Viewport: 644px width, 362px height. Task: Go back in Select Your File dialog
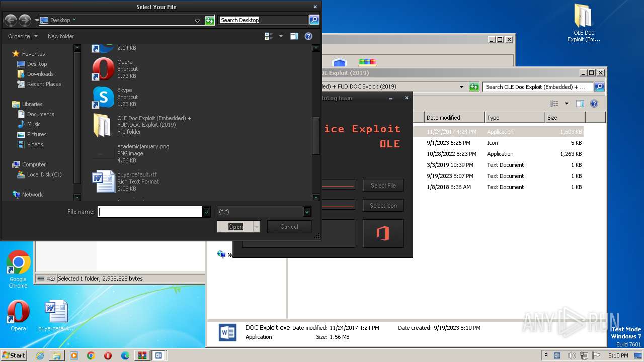[x=11, y=20]
